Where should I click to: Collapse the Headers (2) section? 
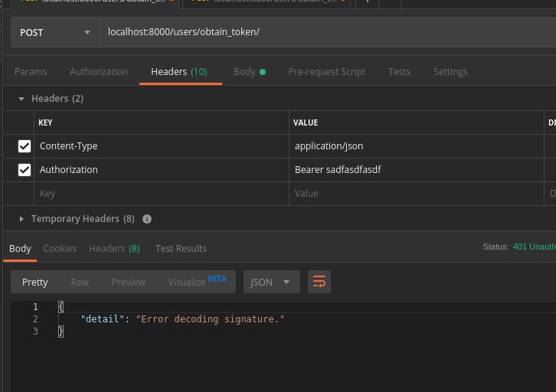tap(21, 99)
